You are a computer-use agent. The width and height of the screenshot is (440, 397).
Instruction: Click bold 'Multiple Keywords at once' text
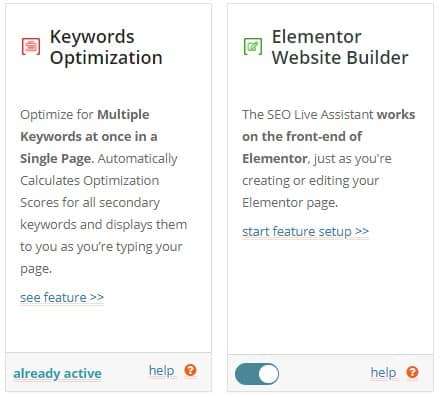[88, 125]
